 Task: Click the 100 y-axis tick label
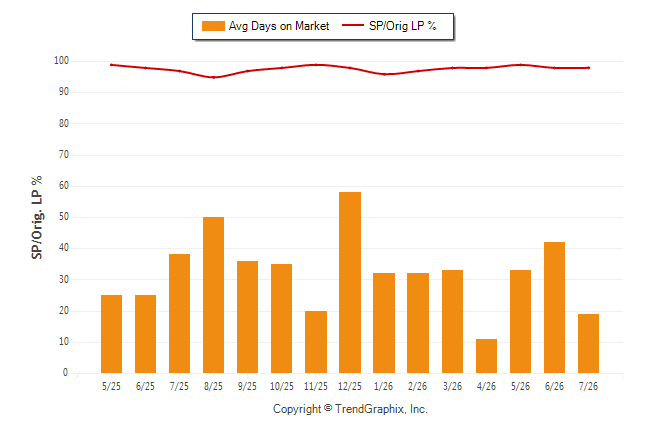[x=61, y=61]
